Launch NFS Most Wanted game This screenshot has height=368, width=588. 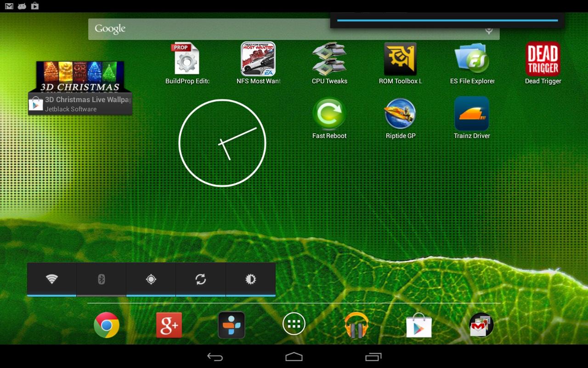tap(258, 63)
